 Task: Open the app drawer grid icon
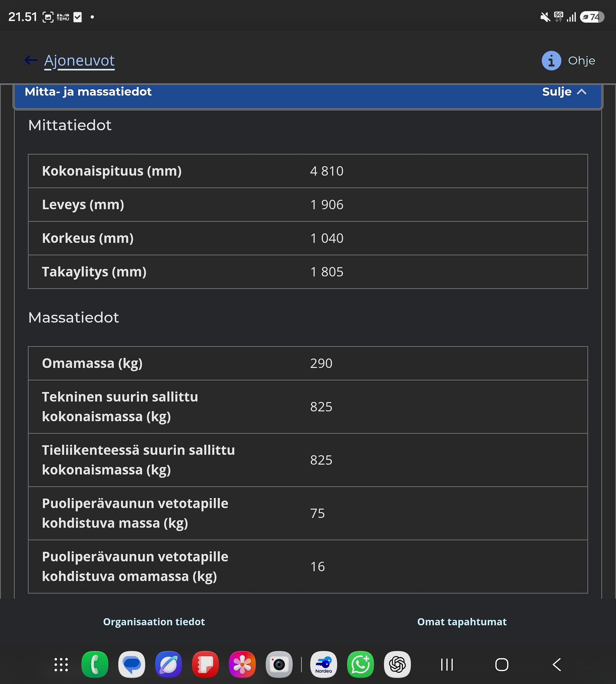[x=61, y=664]
